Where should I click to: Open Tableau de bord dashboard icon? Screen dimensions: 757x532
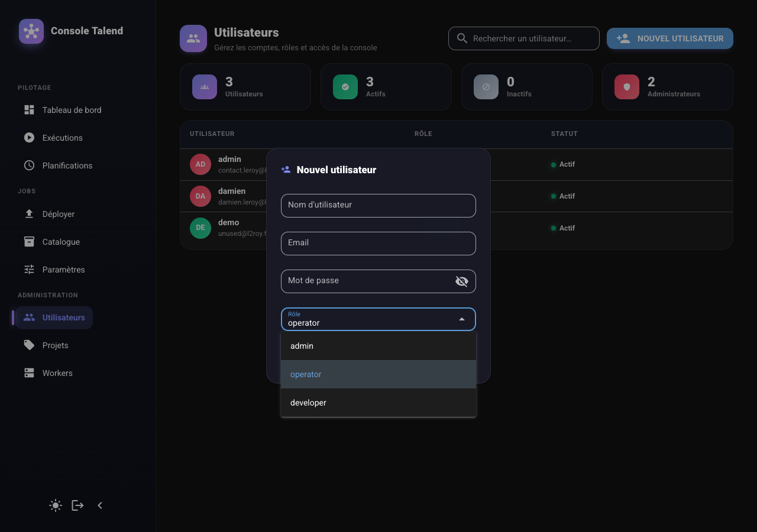(x=29, y=110)
